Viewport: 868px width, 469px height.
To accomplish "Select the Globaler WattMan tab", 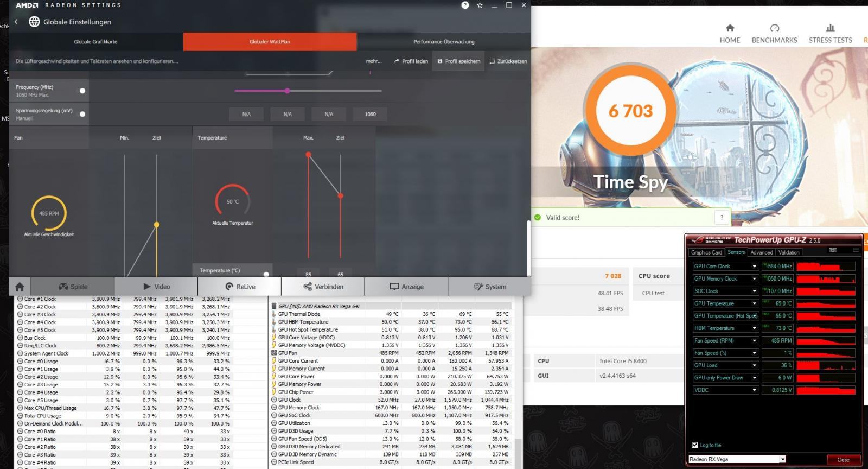I will point(270,42).
